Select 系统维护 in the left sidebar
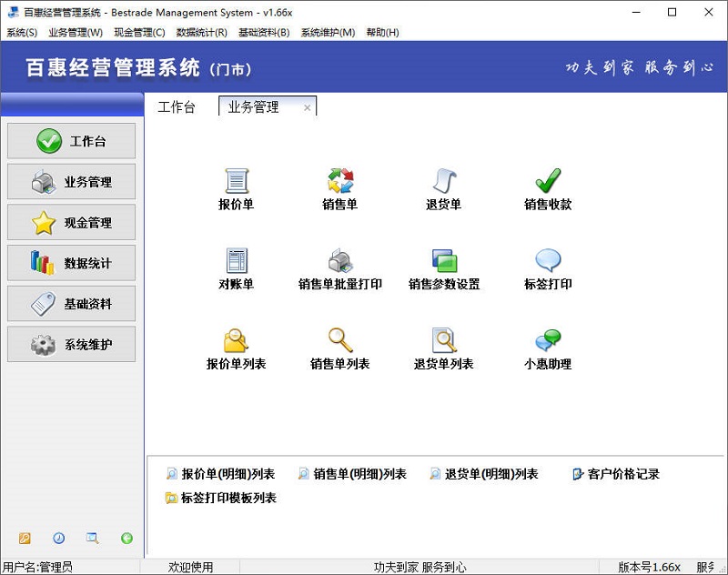Image resolution: width=728 pixels, height=575 pixels. coord(71,345)
